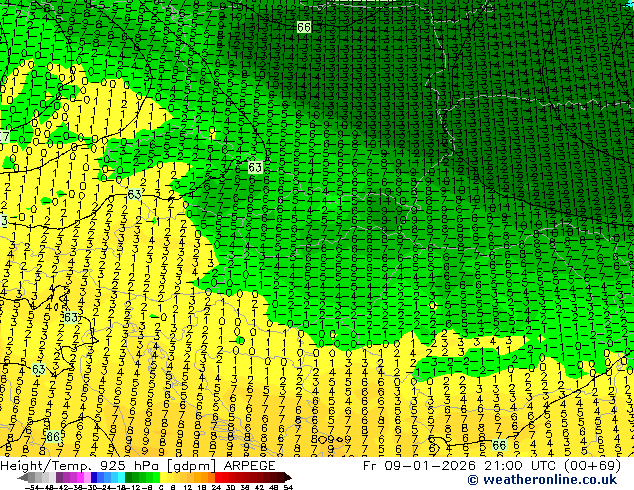This screenshot has height=490, width=634.
Task: Click the 63 contour label nearest the map centre
Action: (255, 167)
